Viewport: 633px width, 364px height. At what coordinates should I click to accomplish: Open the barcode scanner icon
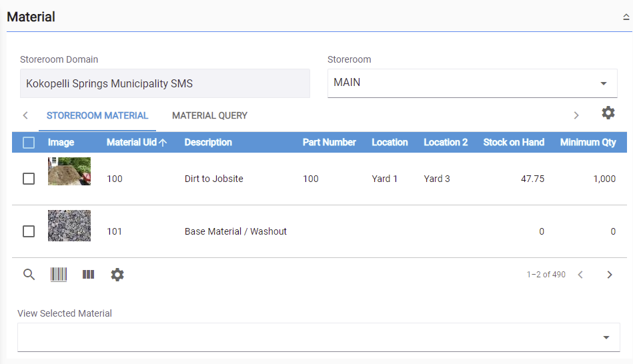[59, 275]
